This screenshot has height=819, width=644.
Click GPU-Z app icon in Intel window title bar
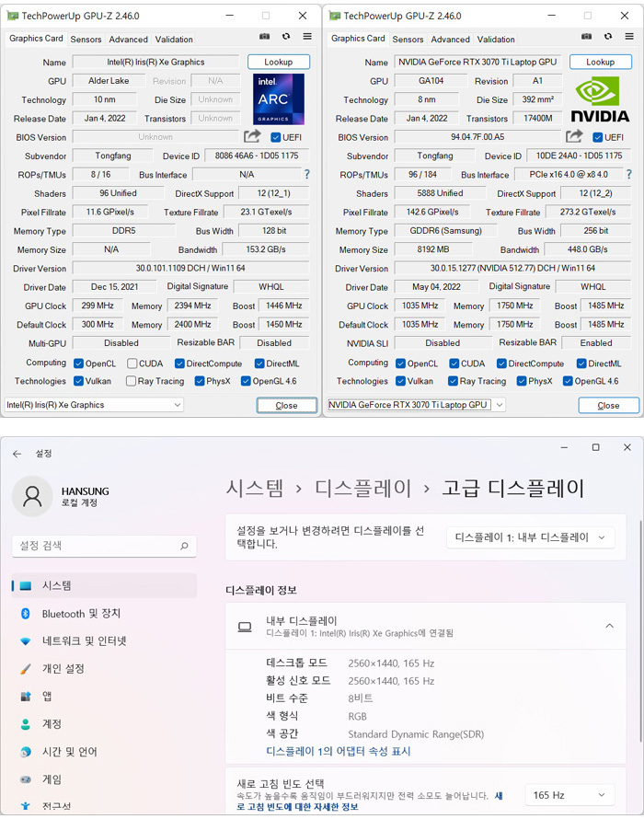[13, 16]
